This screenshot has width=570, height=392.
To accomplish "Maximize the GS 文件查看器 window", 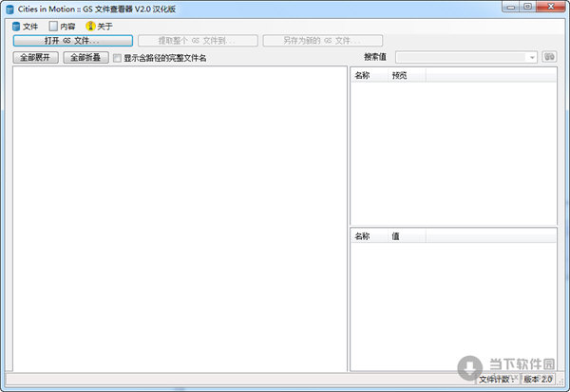I will 528,7.
